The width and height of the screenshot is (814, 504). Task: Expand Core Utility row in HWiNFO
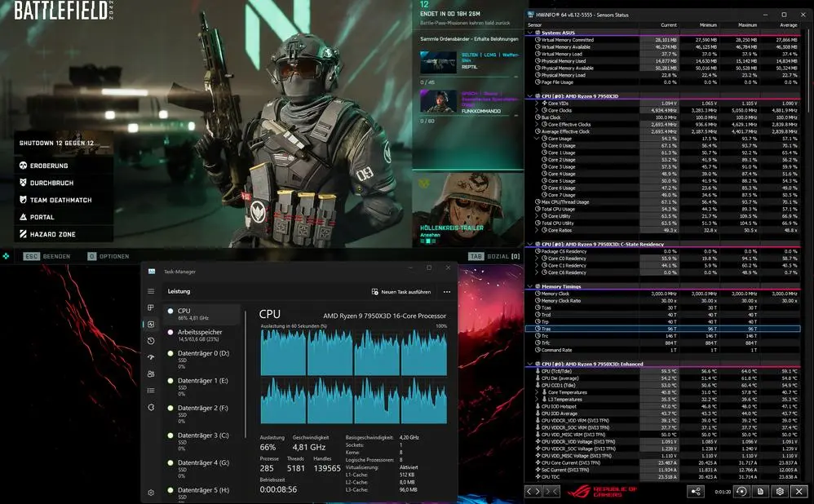tap(538, 216)
